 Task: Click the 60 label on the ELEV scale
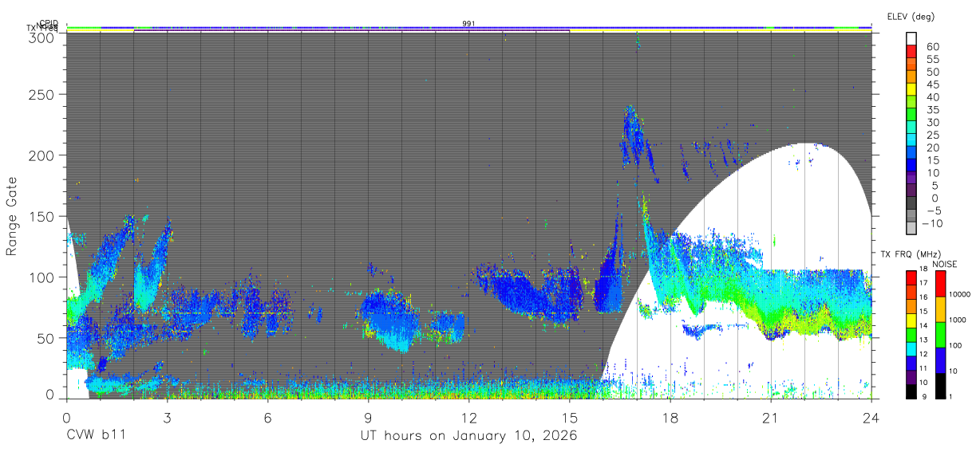tap(932, 47)
